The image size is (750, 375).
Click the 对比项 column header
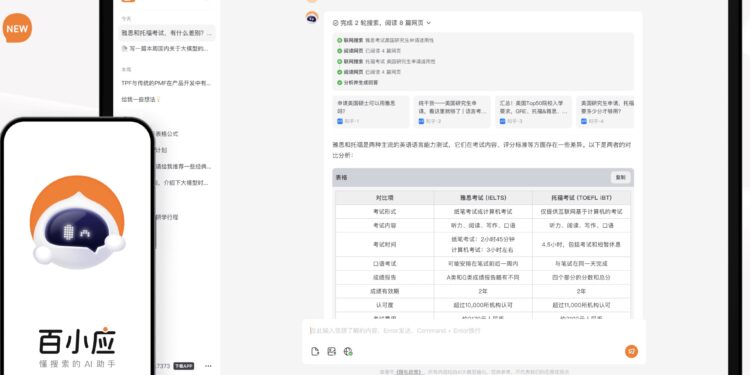click(385, 198)
